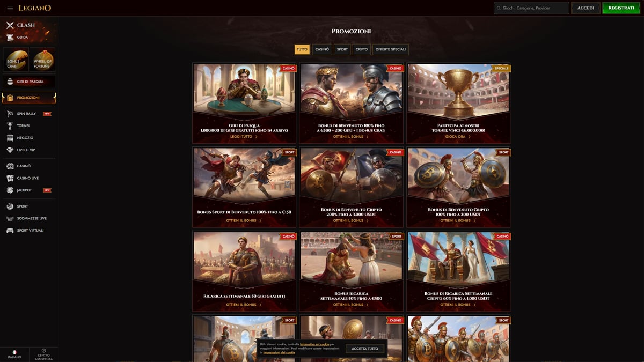Filter by Offerte Speciali tab

click(x=390, y=49)
